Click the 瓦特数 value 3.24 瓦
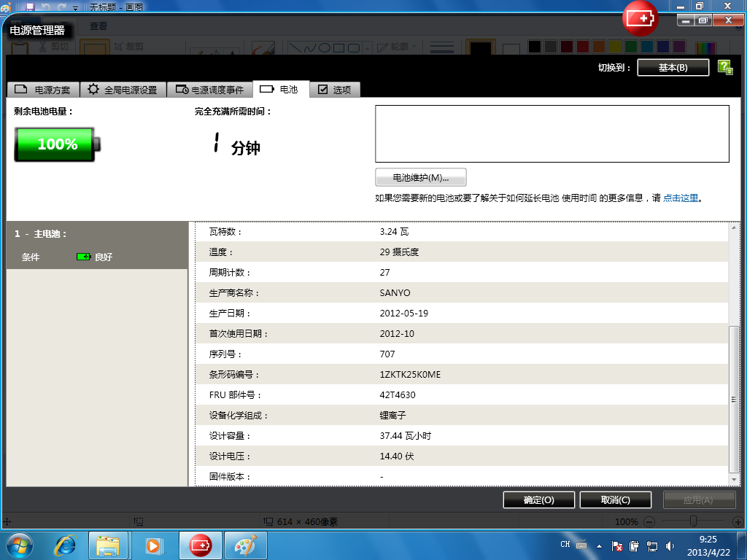747x560 pixels. tap(394, 232)
